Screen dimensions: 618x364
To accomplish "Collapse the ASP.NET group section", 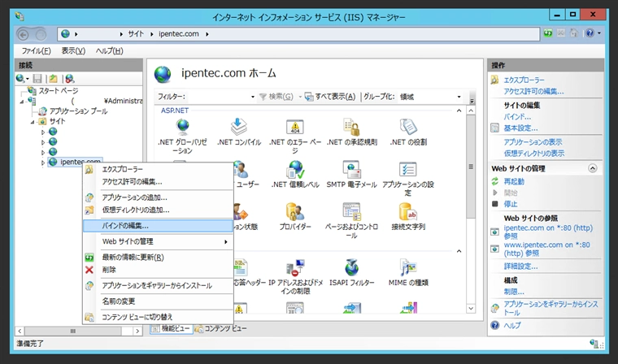I will coord(459,110).
